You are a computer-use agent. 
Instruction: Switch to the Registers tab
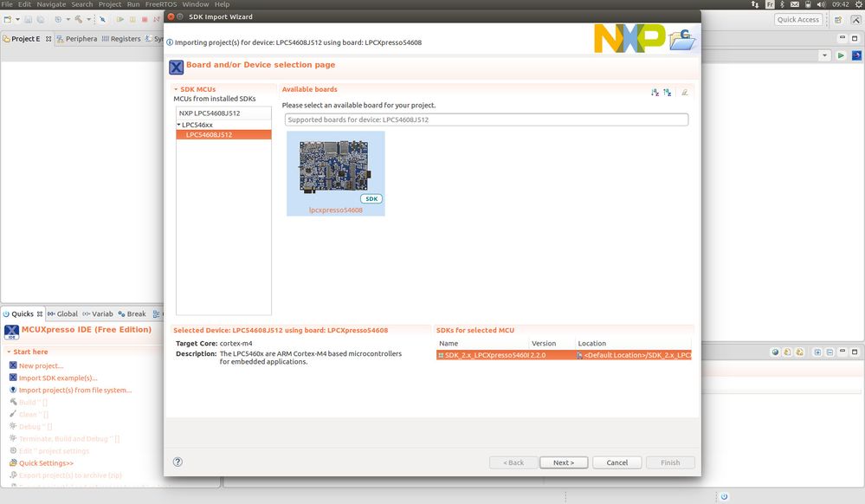coord(121,39)
